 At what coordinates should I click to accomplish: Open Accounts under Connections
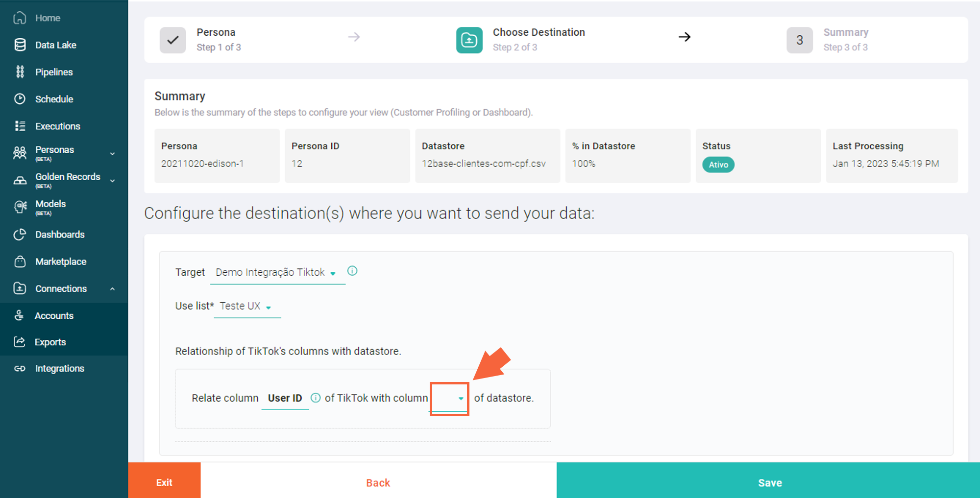(54, 316)
